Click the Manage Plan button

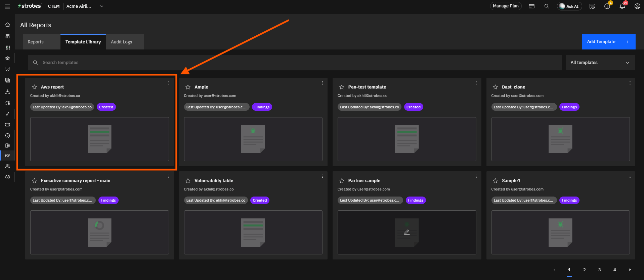pyautogui.click(x=505, y=6)
